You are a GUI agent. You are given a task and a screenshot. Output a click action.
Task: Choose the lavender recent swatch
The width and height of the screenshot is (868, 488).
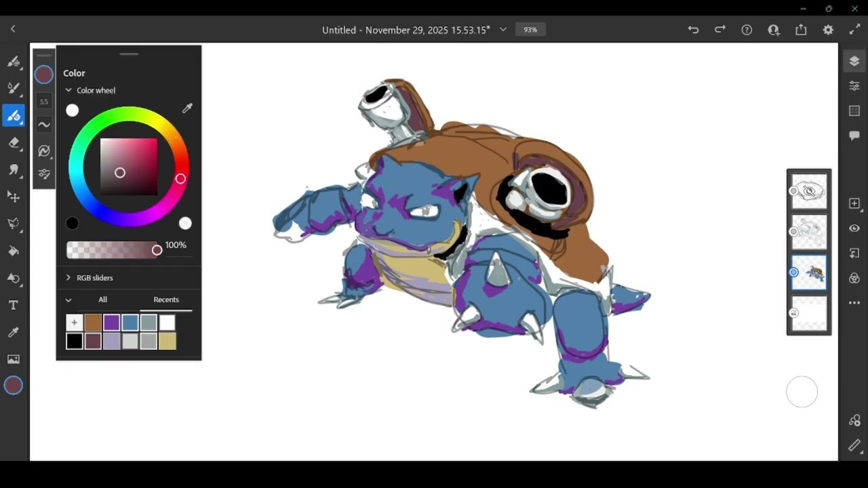112,341
